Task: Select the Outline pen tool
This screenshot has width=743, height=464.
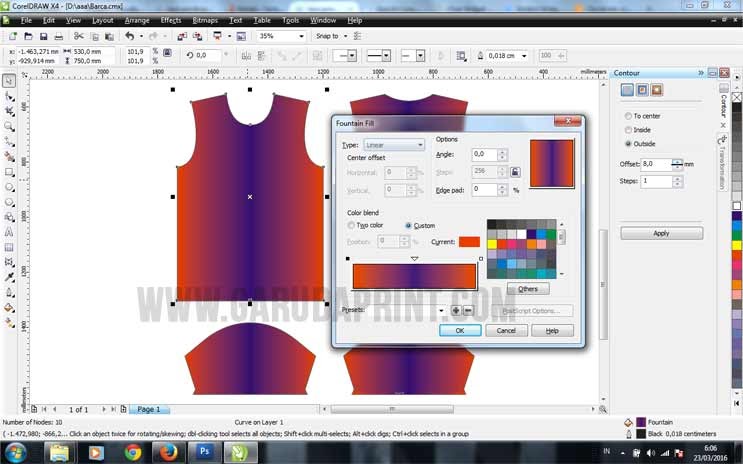Action: pos(9,292)
